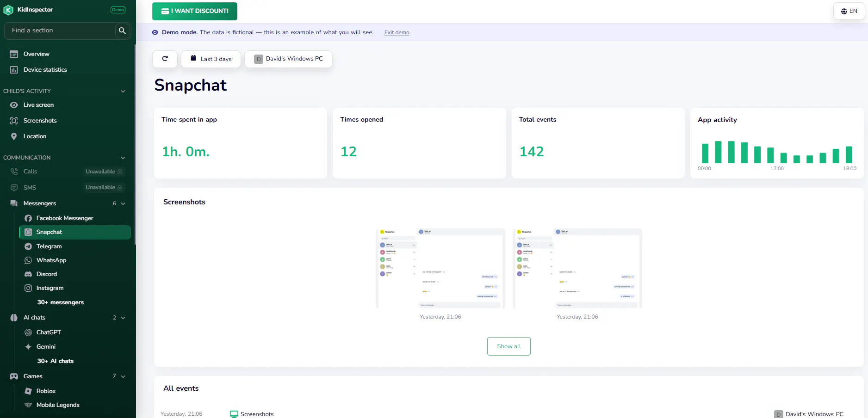868x418 pixels.
Task: Click the Location pin icon
Action: point(14,136)
